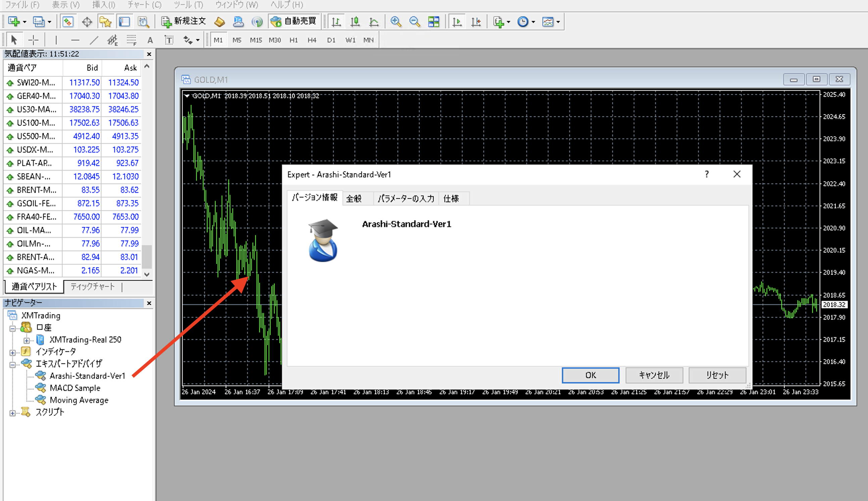The height and width of the screenshot is (501, 868).
Task: Zoom in on the chart
Action: pyautogui.click(x=396, y=22)
